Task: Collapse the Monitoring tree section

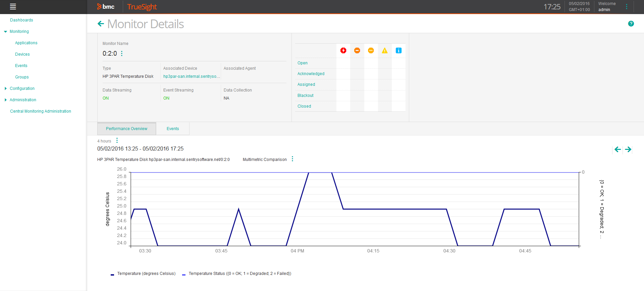Action: pos(5,32)
